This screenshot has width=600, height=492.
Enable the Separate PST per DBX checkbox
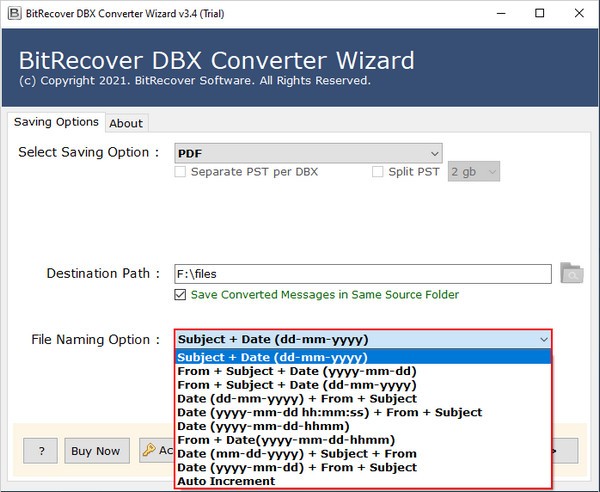[180, 171]
